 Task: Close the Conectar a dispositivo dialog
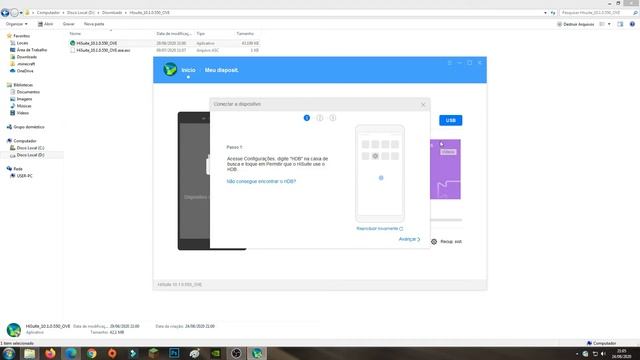[x=423, y=104]
